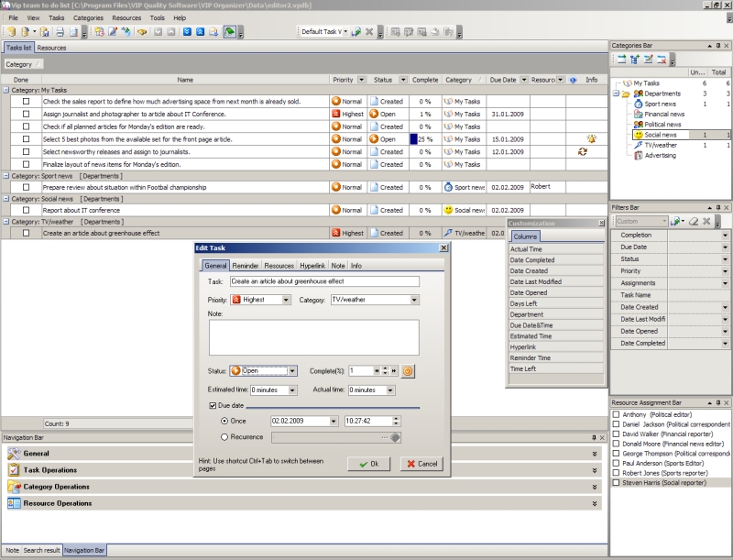Check the Done box for Report about IT conference
Screen dimensions: 733x560
26,210
